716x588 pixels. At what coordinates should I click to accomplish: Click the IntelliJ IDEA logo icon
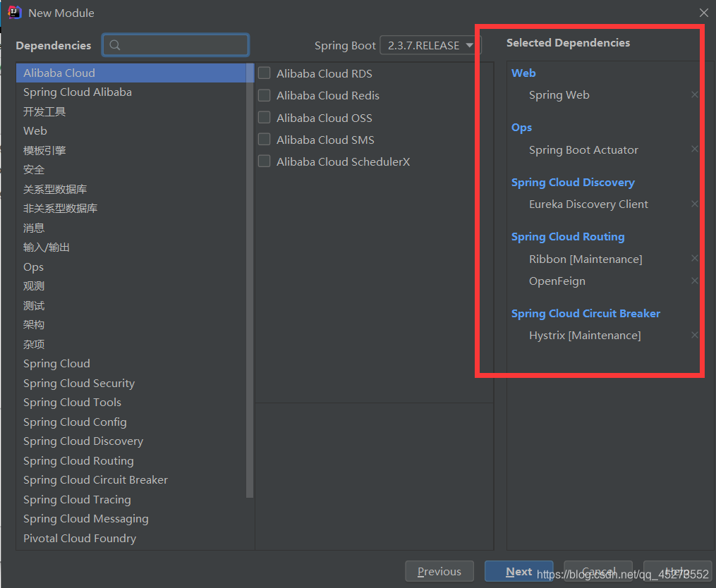tap(15, 13)
